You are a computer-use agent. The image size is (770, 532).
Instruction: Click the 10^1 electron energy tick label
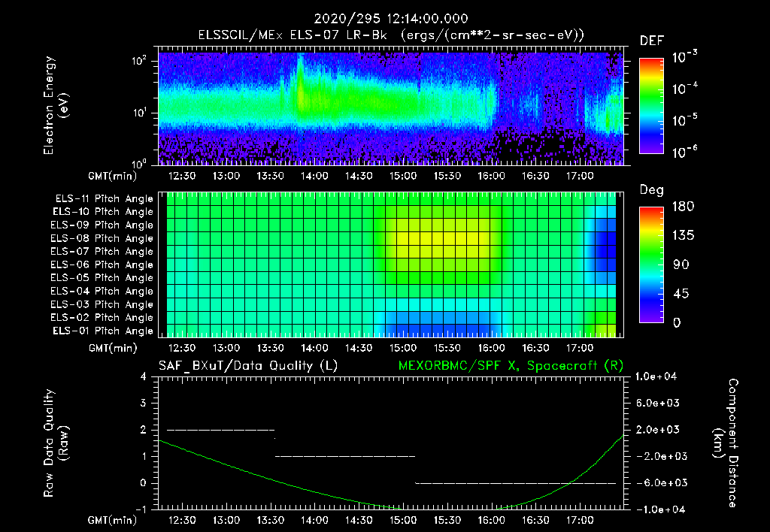point(138,113)
